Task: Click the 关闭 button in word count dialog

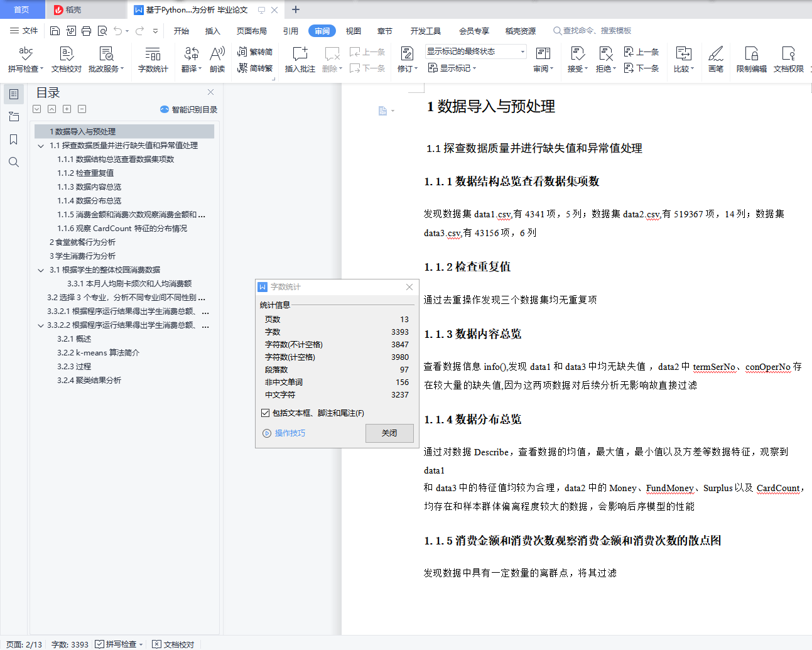Action: [389, 433]
